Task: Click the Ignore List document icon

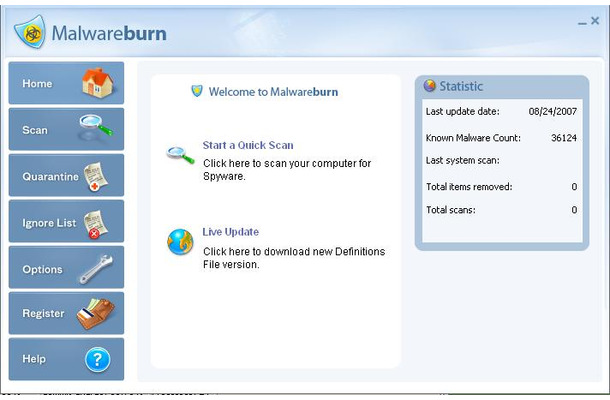Action: tap(96, 224)
